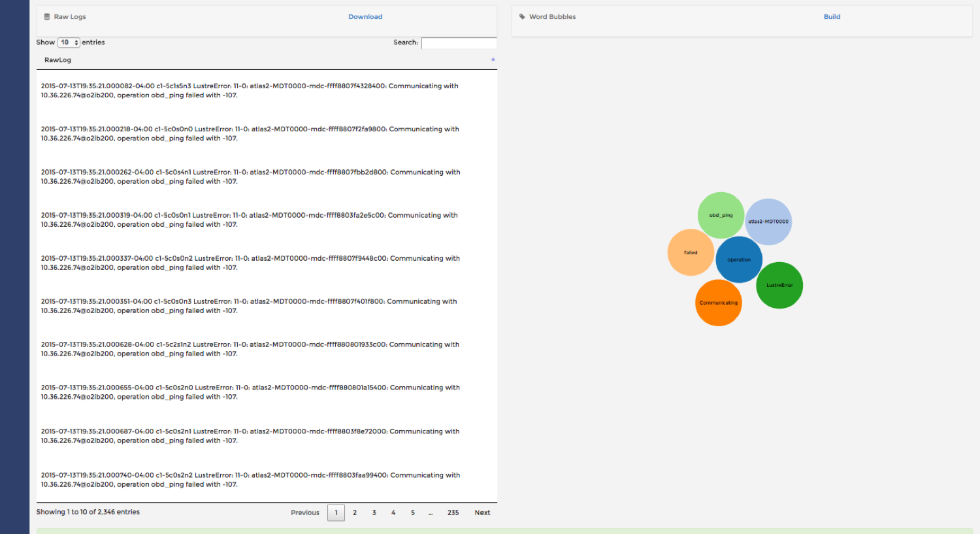Click the dark green LustreError bubble

[x=779, y=285]
